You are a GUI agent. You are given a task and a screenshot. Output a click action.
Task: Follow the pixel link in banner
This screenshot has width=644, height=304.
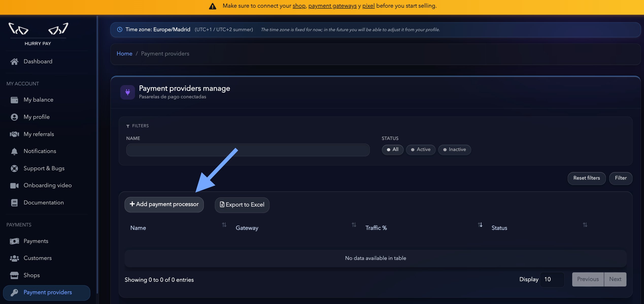[368, 6]
